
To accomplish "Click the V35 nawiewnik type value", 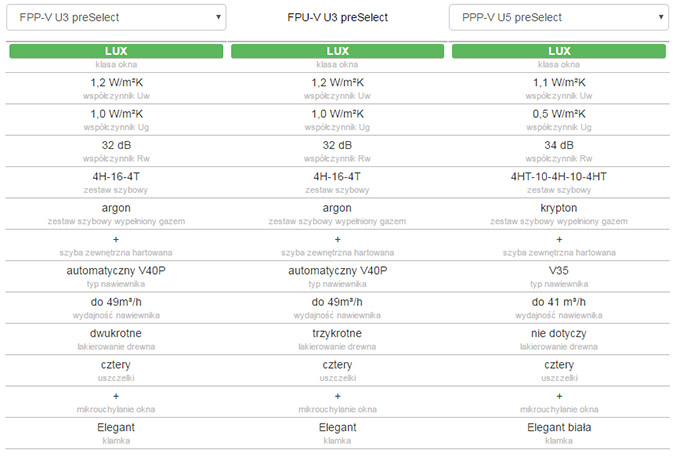I will pos(558,271).
